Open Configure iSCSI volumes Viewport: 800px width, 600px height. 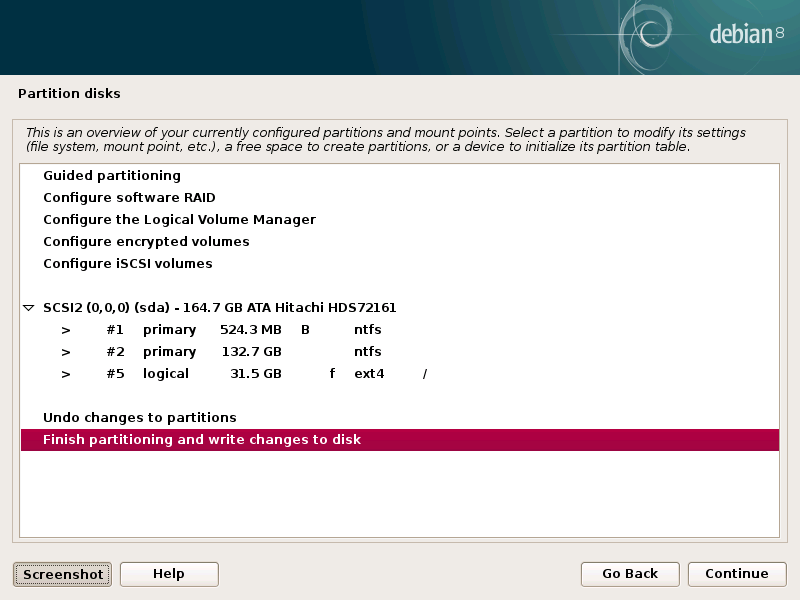(128, 264)
